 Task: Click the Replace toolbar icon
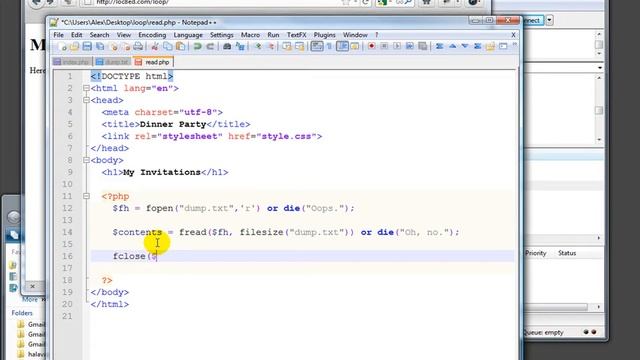pos(240,47)
